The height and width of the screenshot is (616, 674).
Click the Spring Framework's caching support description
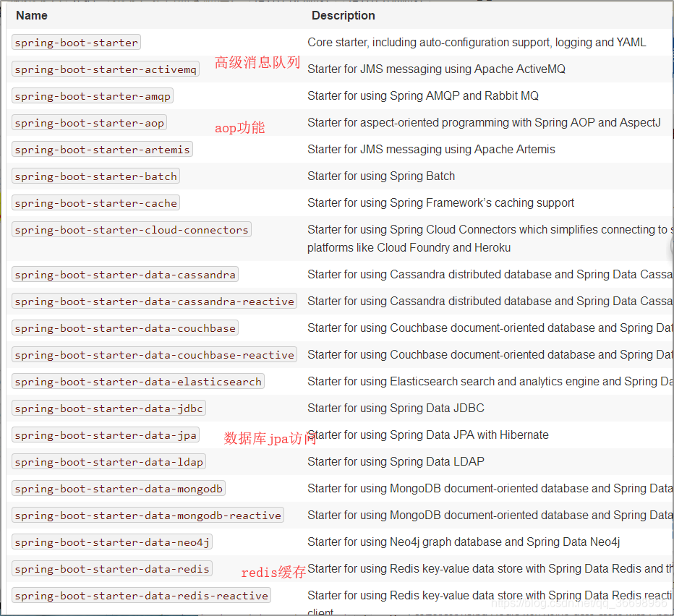[x=440, y=202]
